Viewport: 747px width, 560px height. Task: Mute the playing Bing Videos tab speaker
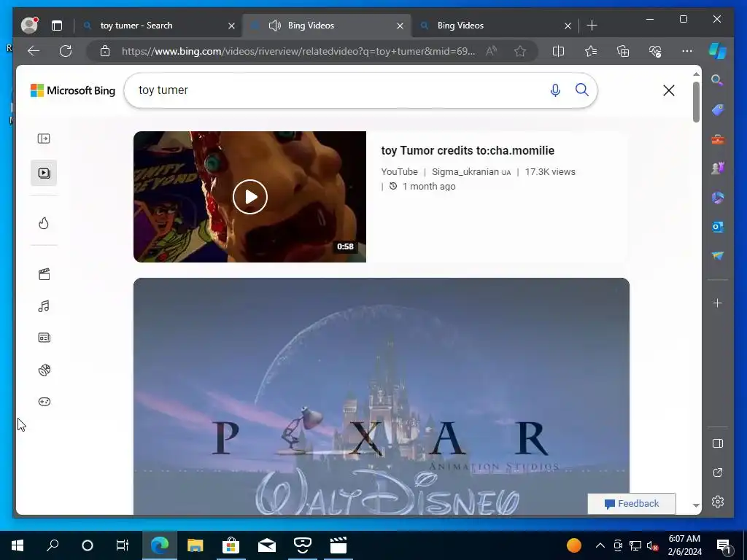coord(274,26)
